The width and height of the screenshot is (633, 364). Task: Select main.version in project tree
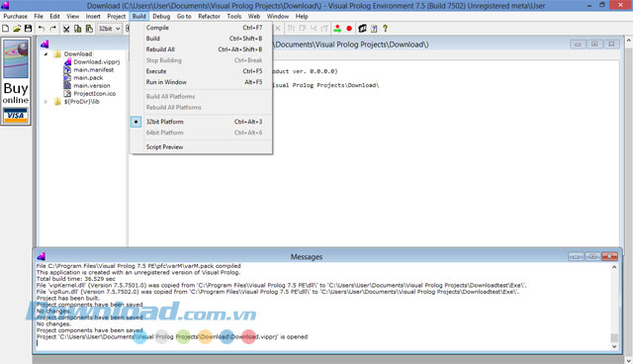(92, 85)
